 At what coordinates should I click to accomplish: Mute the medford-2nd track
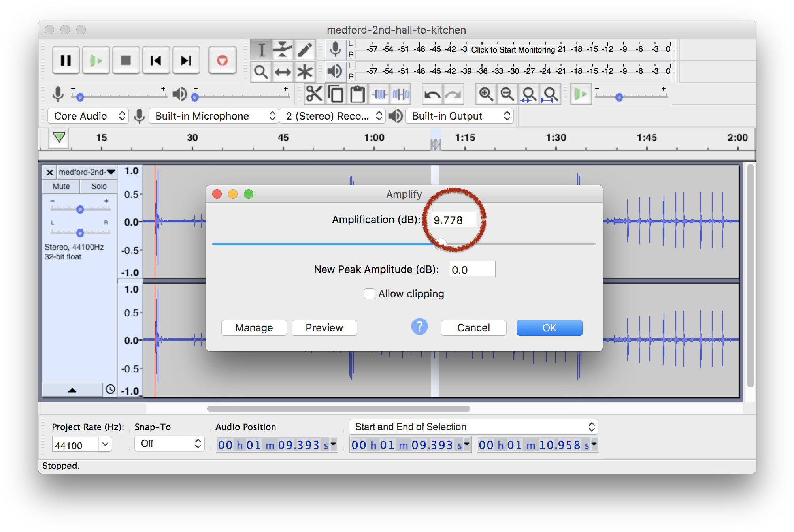point(61,186)
